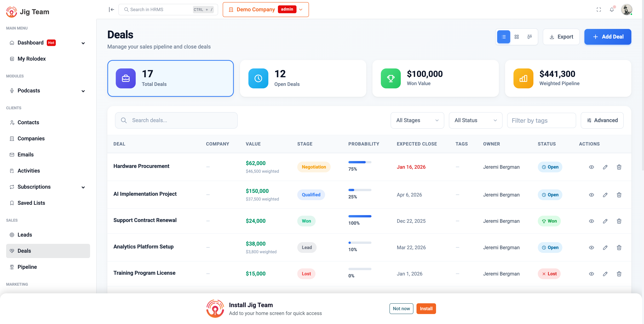Go to Contacts in sidebar
644x324 pixels.
point(28,122)
